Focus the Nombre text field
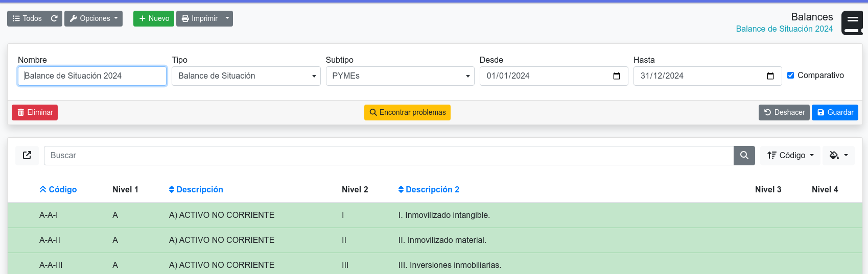Viewport: 868px width, 274px height. click(x=92, y=76)
